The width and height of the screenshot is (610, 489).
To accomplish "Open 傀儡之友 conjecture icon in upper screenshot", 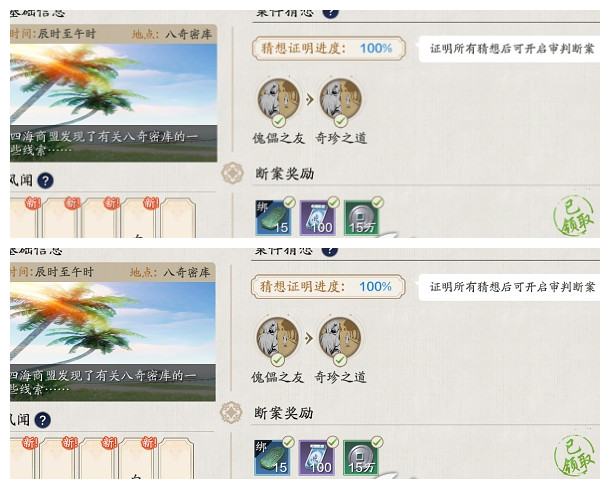I will (279, 98).
